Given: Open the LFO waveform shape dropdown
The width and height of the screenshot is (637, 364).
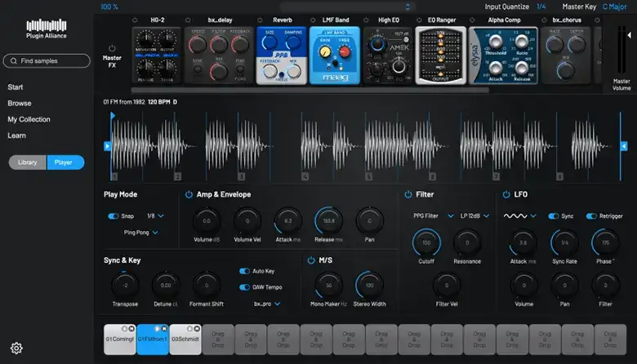Looking at the screenshot, I should tap(520, 216).
